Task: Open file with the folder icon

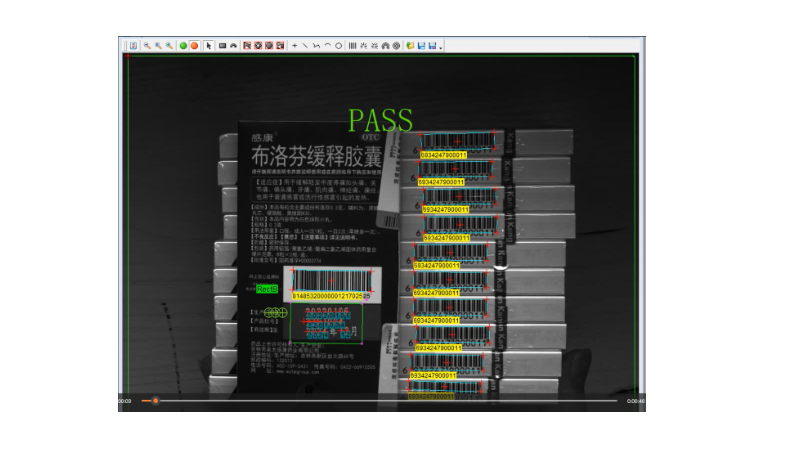Action: point(410,46)
